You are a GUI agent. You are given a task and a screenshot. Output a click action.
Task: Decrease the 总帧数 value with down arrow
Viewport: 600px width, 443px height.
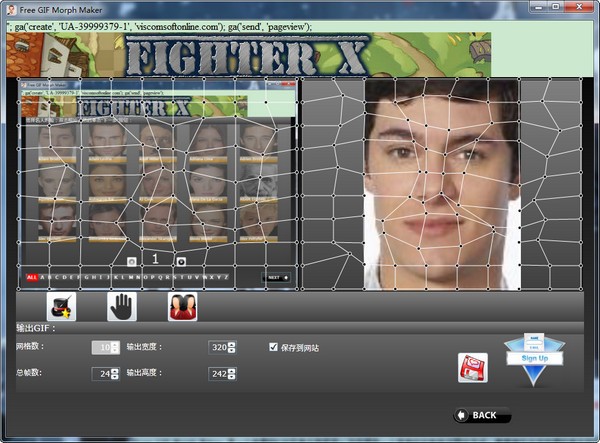[x=115, y=377]
